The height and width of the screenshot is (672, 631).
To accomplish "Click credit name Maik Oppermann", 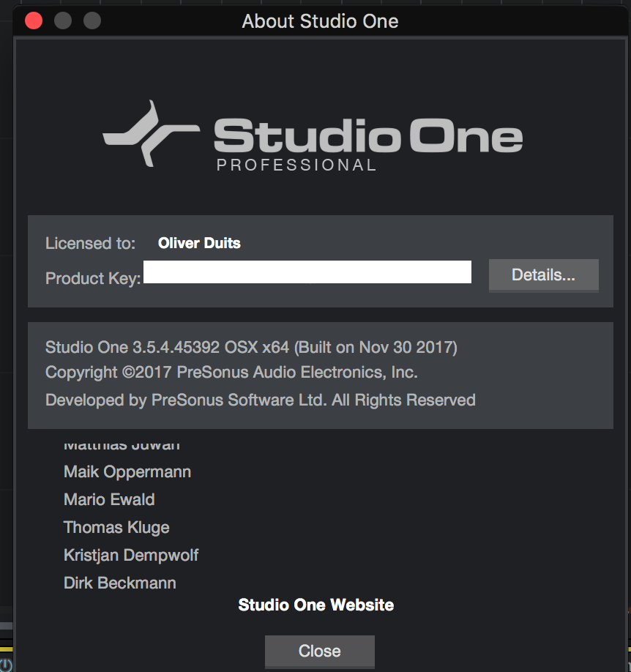I will [127, 472].
